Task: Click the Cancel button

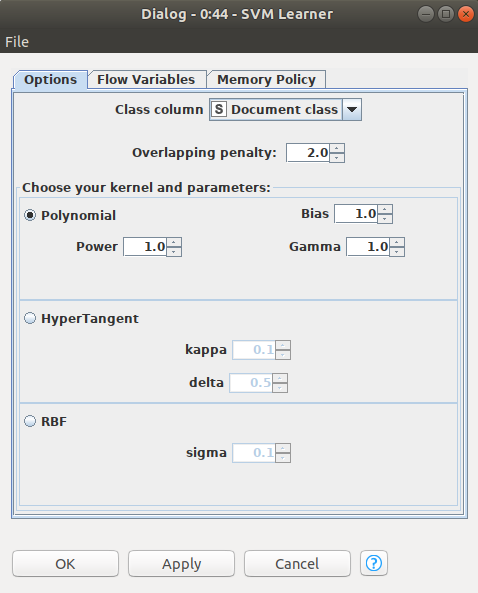Action: 297,564
